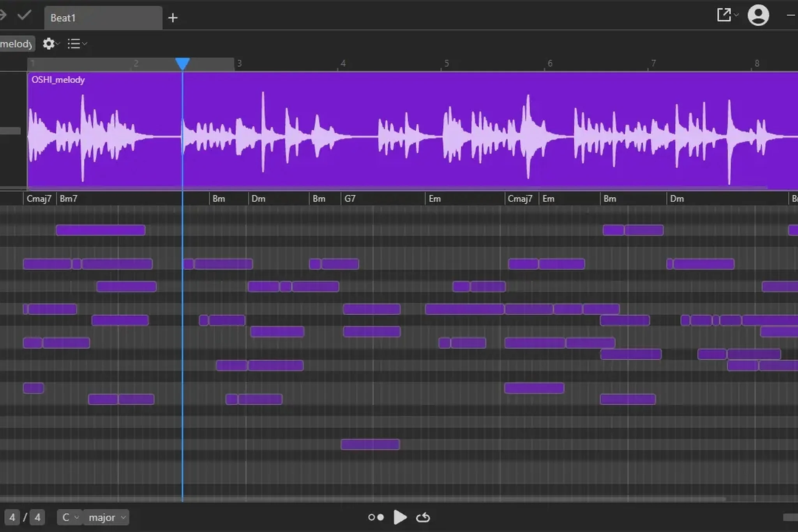Click the melody track label button

[17, 44]
